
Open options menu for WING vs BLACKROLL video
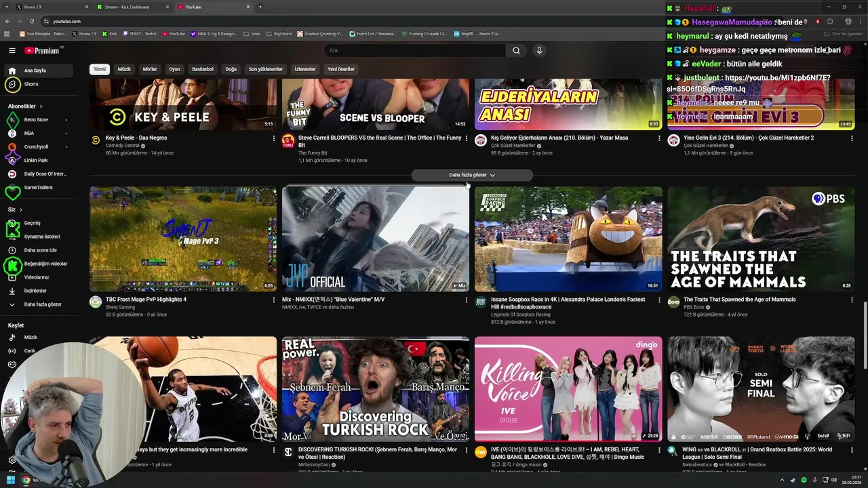852,450
